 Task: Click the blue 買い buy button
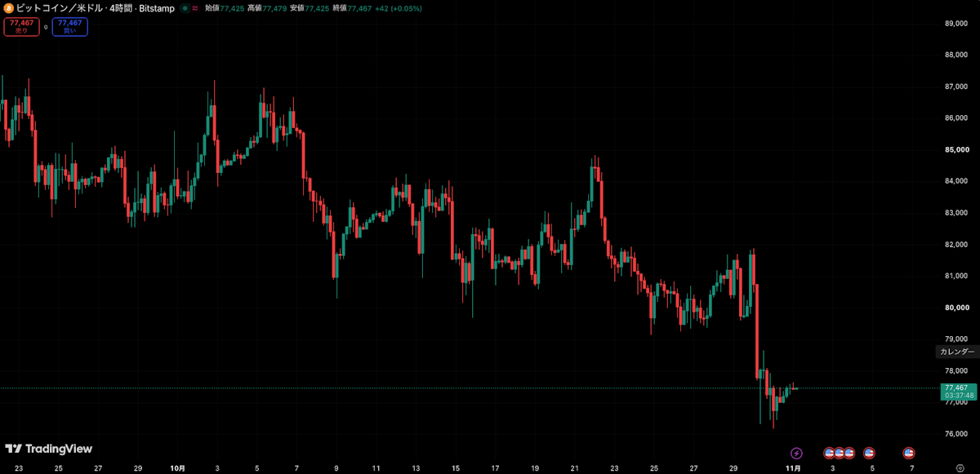[69, 26]
